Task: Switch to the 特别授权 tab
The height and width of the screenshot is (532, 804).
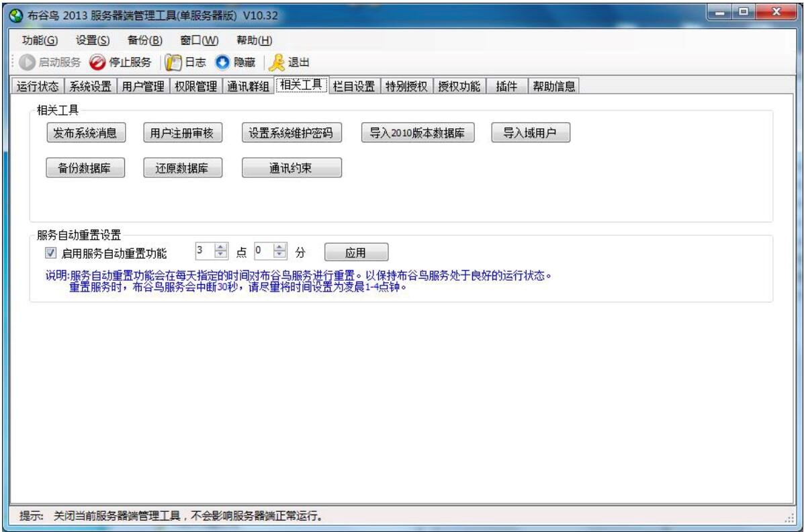Action: (x=406, y=86)
